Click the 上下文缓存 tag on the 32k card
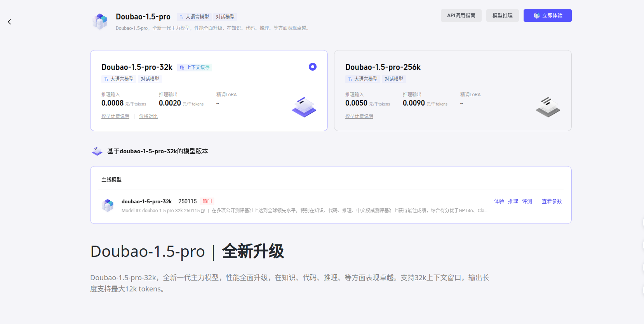The height and width of the screenshot is (324, 644). 195,68
